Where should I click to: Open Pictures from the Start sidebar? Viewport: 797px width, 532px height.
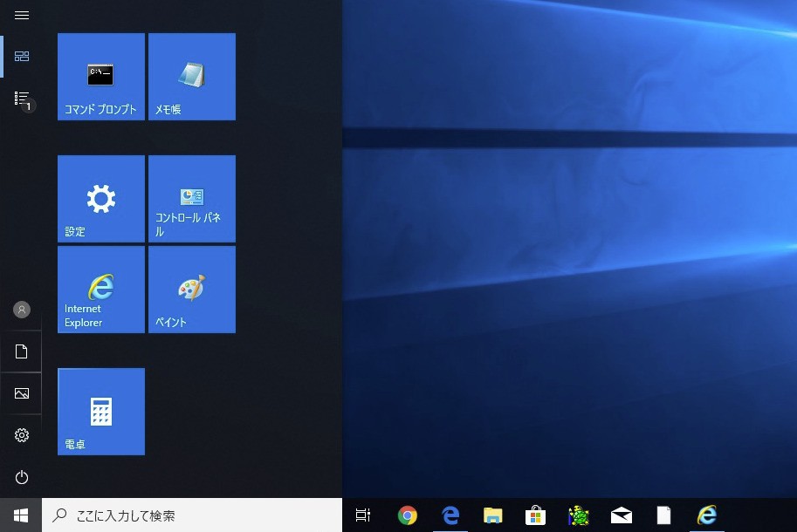pyautogui.click(x=21, y=393)
